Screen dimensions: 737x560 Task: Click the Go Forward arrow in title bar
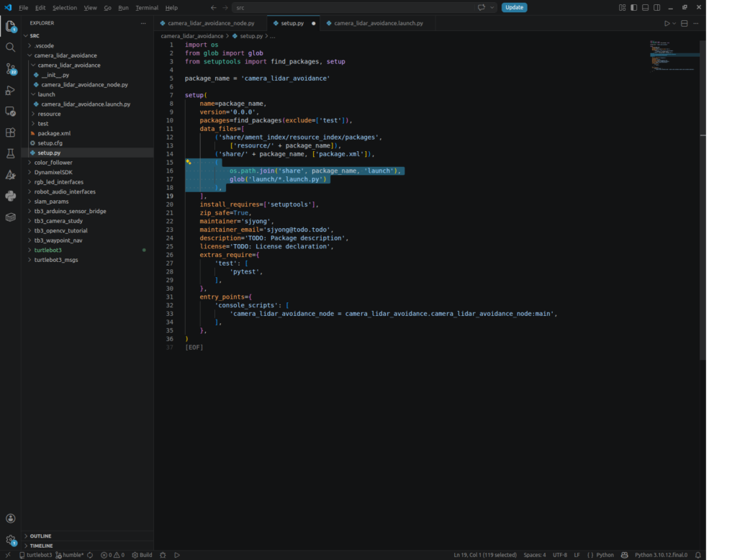[225, 7]
